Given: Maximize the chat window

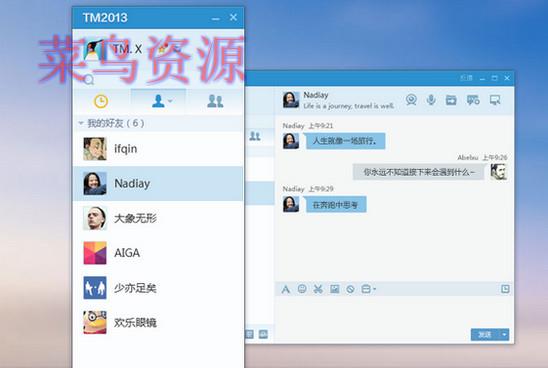Looking at the screenshot, I should click(495, 78).
